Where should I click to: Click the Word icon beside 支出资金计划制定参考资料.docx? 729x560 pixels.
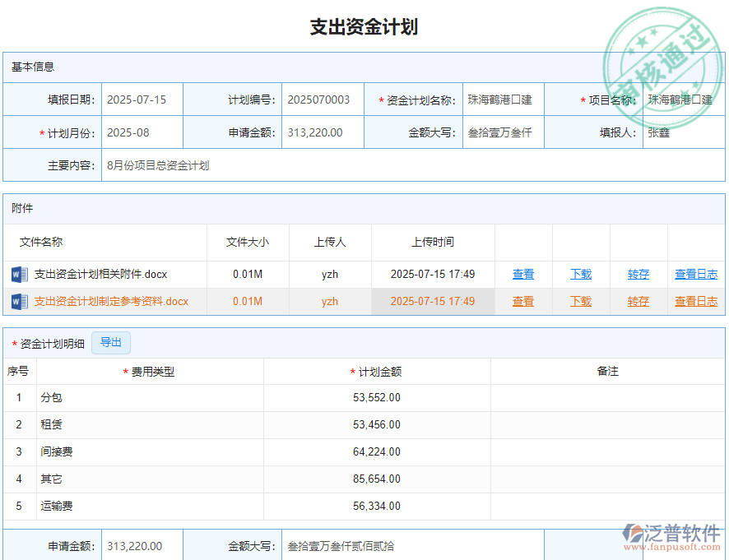point(17,301)
